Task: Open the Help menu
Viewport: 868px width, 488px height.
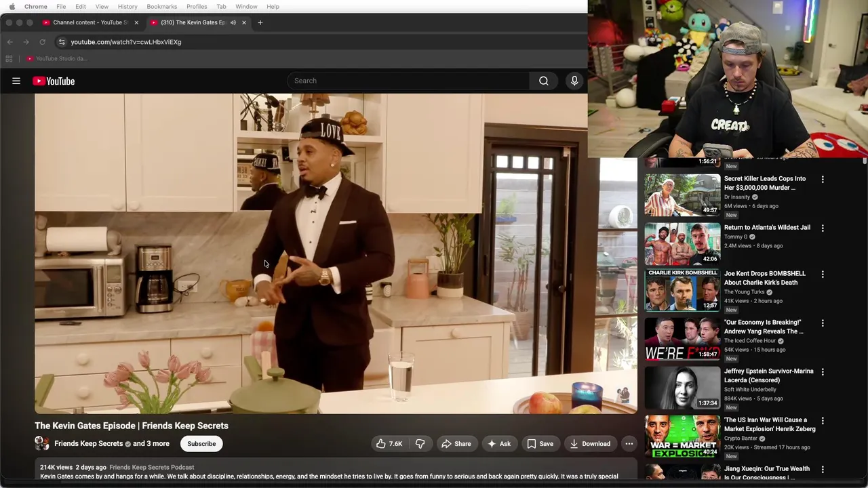Action: tap(273, 7)
